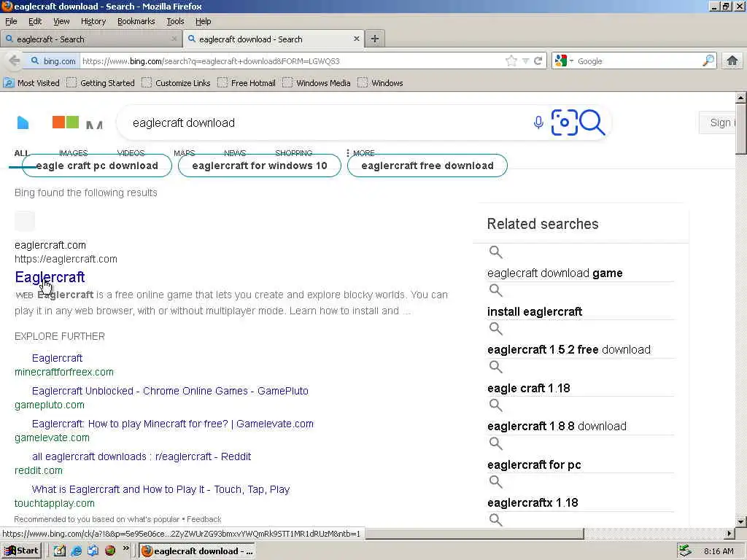Open the Eaglercraft main result link
This screenshot has height=560, width=747.
[x=50, y=277]
